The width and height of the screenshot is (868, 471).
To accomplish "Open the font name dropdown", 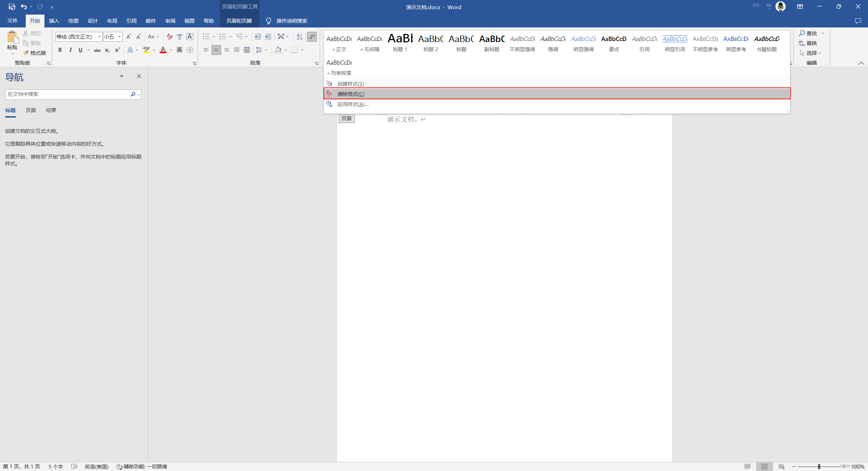I will [x=99, y=37].
